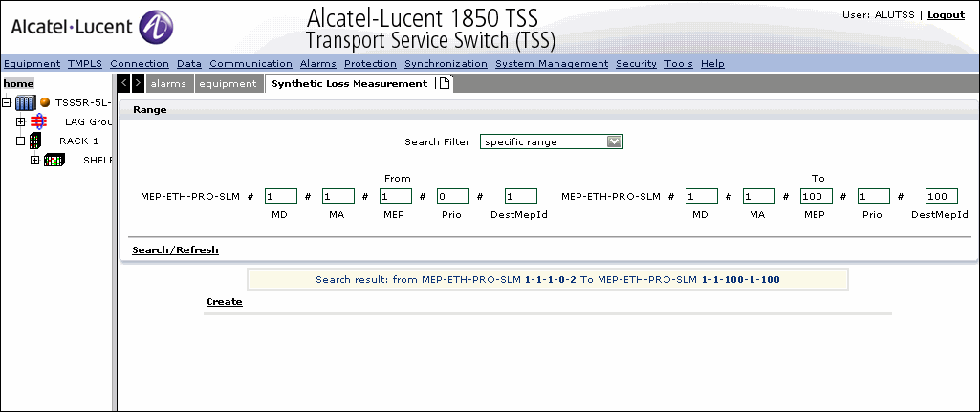Collapse the TSS5R-5L tree node
Image resolution: width=980 pixels, height=412 pixels.
(7, 102)
